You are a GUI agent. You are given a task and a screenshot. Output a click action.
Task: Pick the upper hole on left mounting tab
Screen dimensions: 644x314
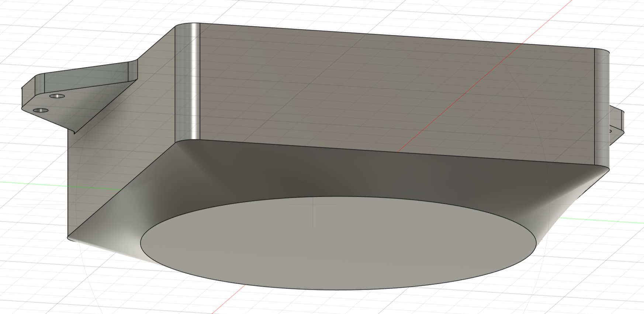[x=57, y=96]
